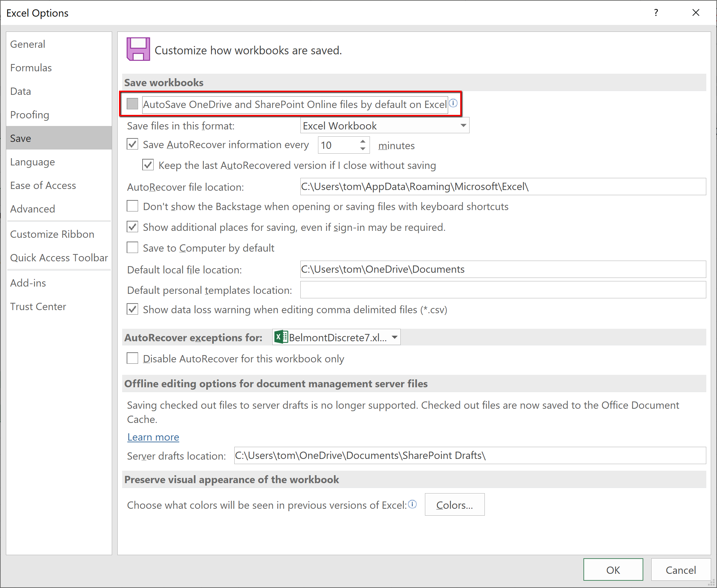This screenshot has height=588, width=717.
Task: Open Proofing options
Action: point(59,115)
